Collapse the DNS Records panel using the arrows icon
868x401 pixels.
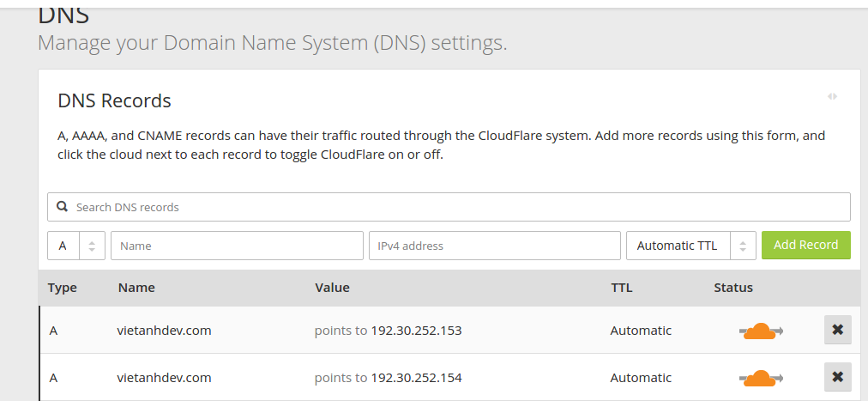pos(832,97)
